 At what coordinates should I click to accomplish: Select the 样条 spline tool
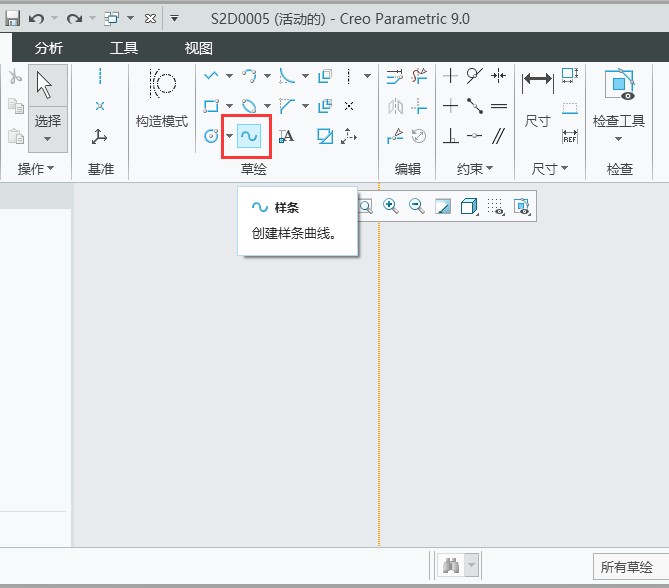click(249, 136)
